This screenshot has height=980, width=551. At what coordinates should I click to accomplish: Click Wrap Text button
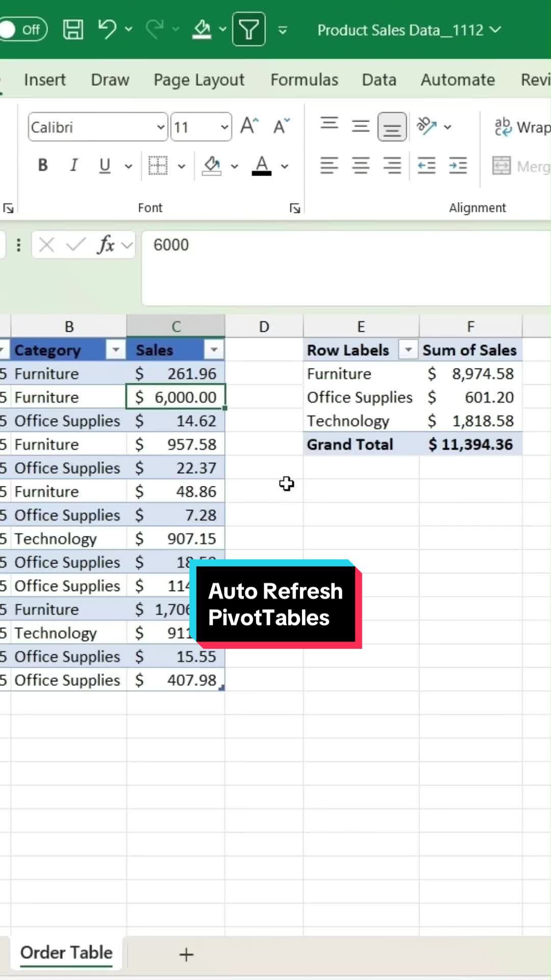point(521,127)
